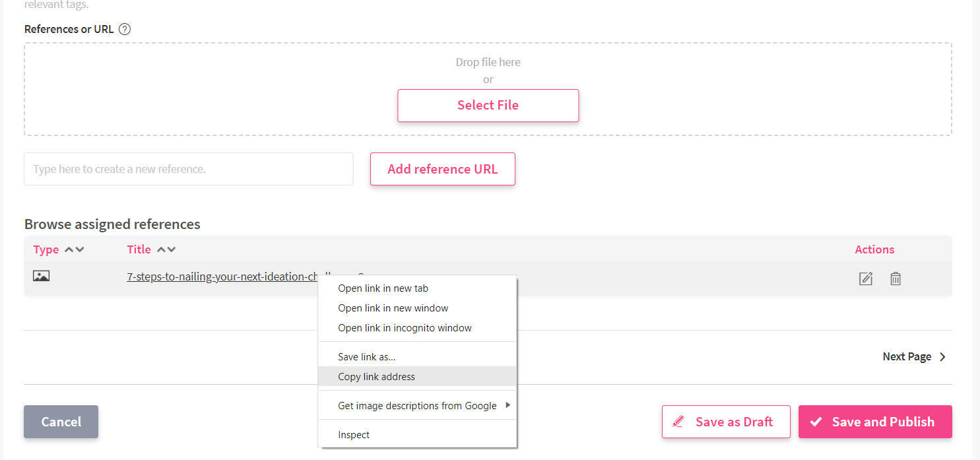Click Add reference URL button
Viewport: 980px width, 460px height.
coord(442,169)
